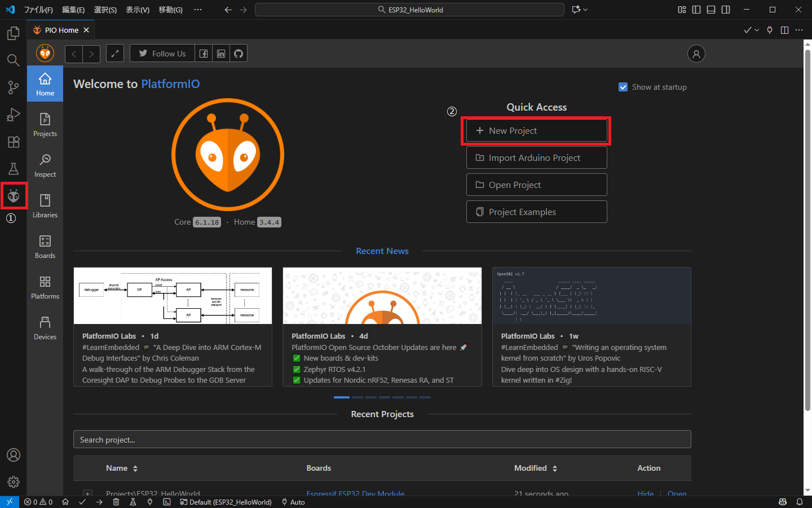Click the New Project button
812x508 pixels.
(x=536, y=130)
